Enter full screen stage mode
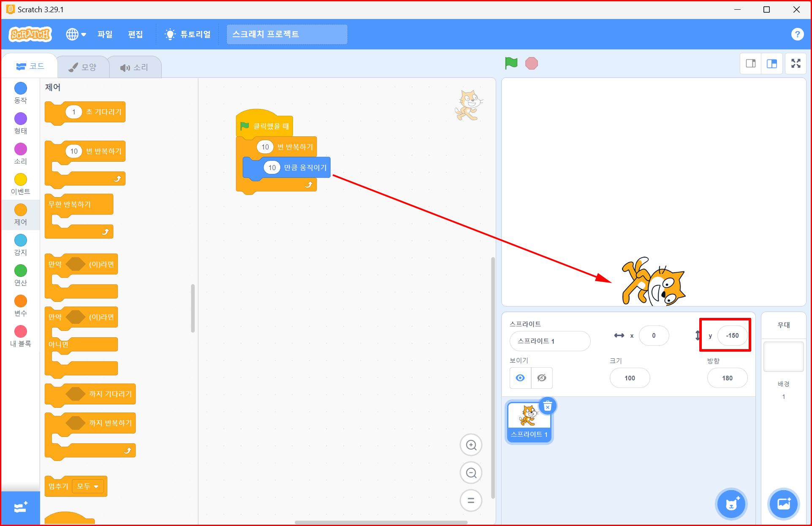 tap(796, 63)
